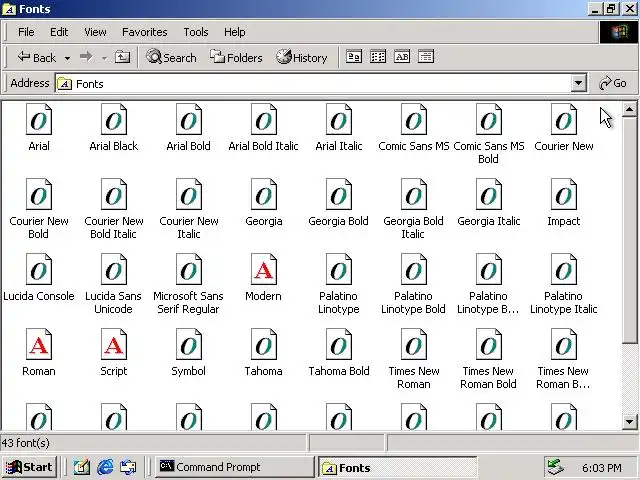Select the Tahoma font icon
Image resolution: width=640 pixels, height=480 pixels.
[264, 344]
